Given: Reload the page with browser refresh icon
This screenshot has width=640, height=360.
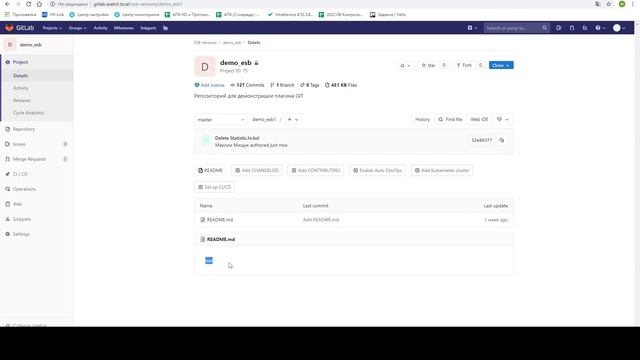Looking at the screenshot, I should click(x=28, y=4).
